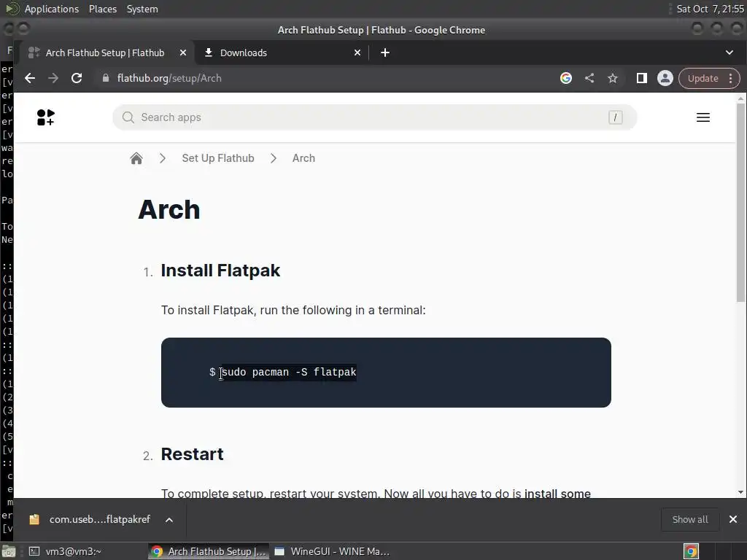Click the browser forward arrow
The width and height of the screenshot is (747, 560).
pyautogui.click(x=53, y=78)
